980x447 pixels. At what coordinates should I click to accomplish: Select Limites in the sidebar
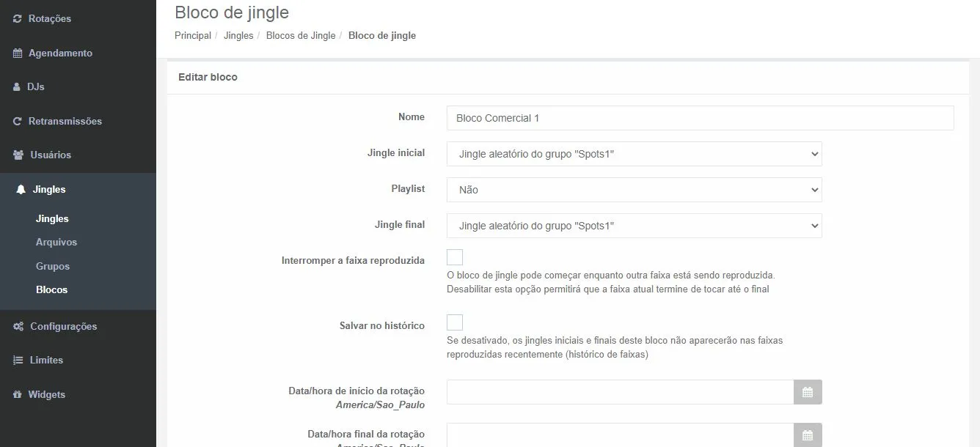(18, 360)
